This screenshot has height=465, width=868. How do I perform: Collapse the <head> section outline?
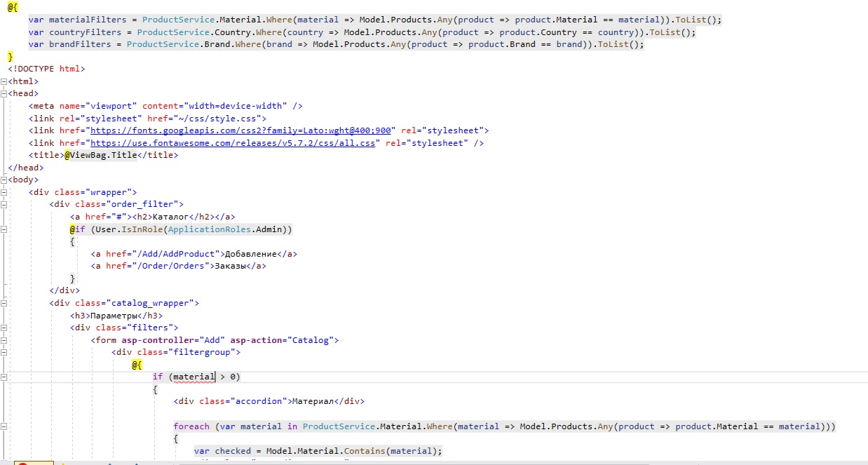tap(4, 93)
